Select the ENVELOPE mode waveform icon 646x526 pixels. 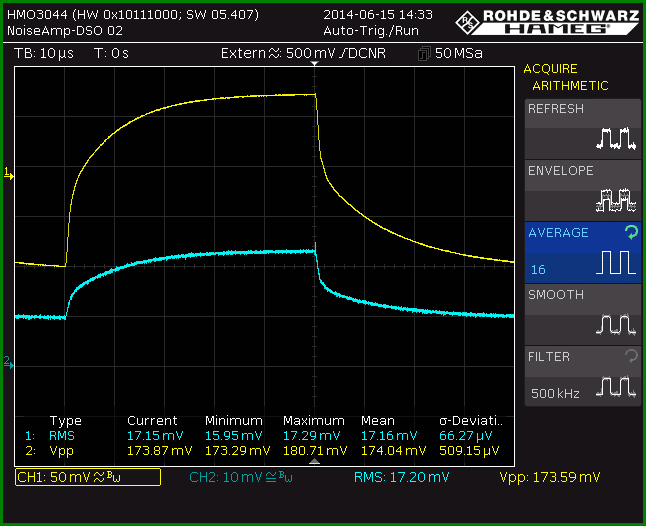[x=616, y=200]
